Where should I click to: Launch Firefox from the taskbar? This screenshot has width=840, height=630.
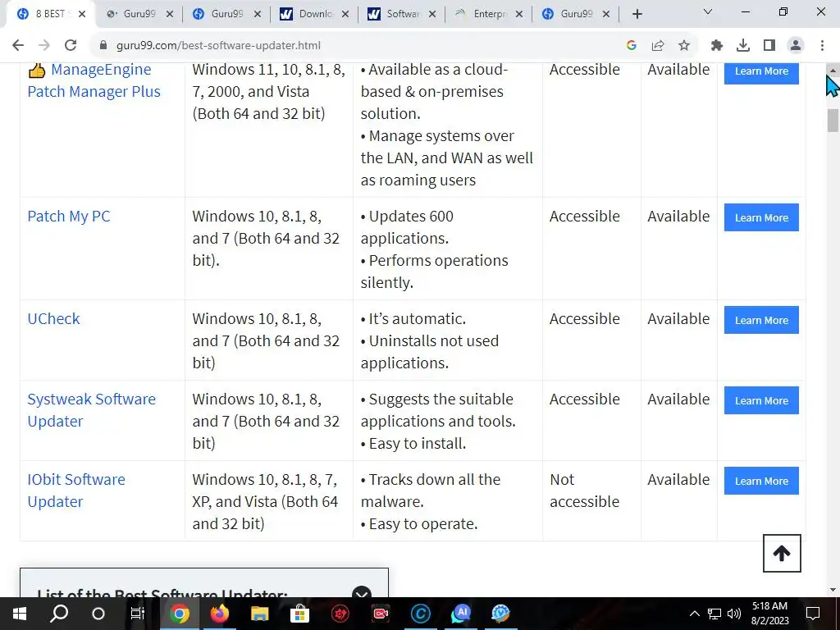click(219, 614)
